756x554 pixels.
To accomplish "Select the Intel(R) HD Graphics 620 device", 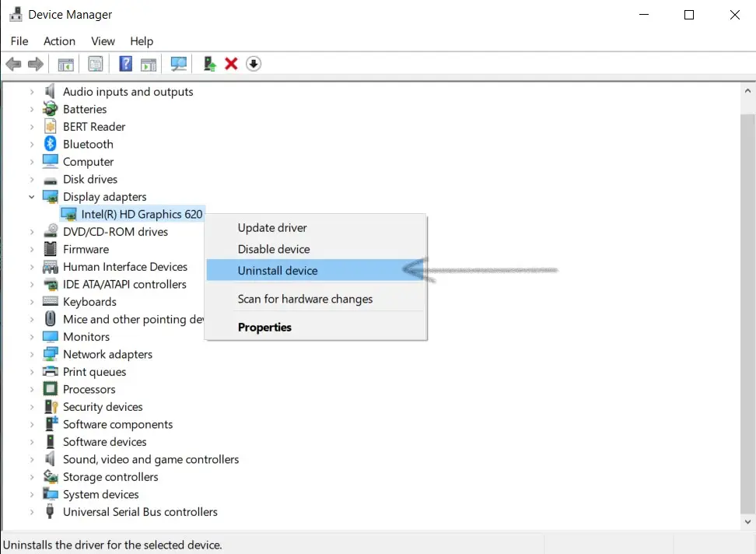I will pos(142,214).
